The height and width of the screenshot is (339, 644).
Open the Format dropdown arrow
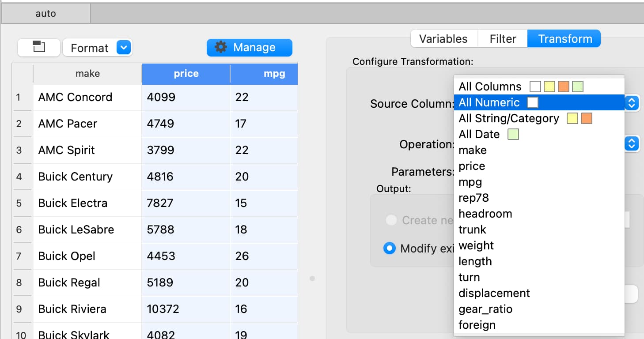pyautogui.click(x=124, y=48)
